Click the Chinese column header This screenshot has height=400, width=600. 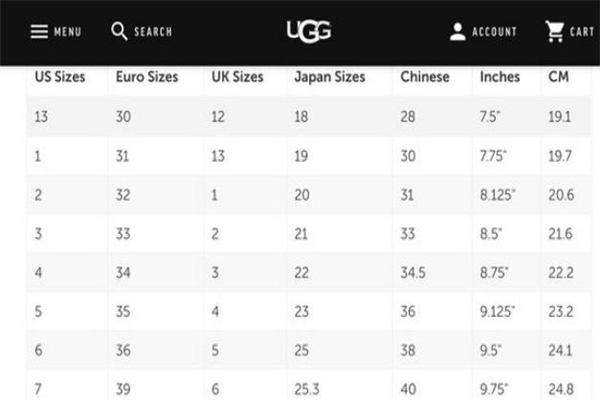[424, 77]
